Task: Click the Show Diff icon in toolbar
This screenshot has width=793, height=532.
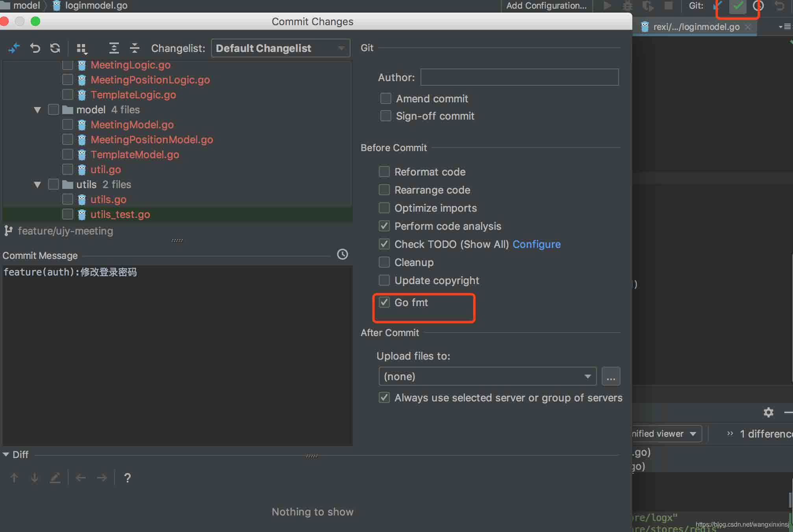Action: coord(14,48)
